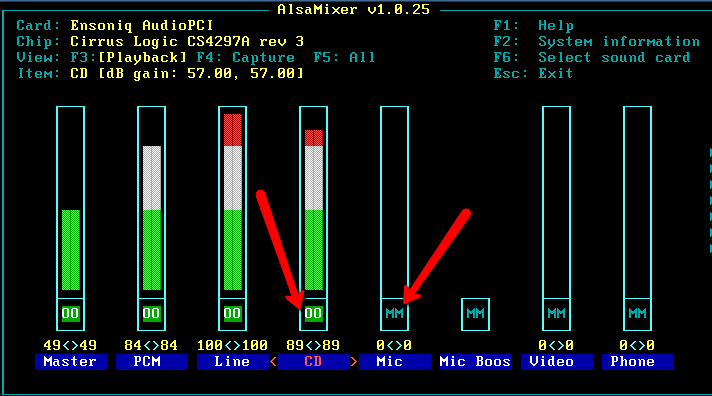Open the F1 Help entry
Image resolution: width=712 pixels, height=396 pixels.
534,26
